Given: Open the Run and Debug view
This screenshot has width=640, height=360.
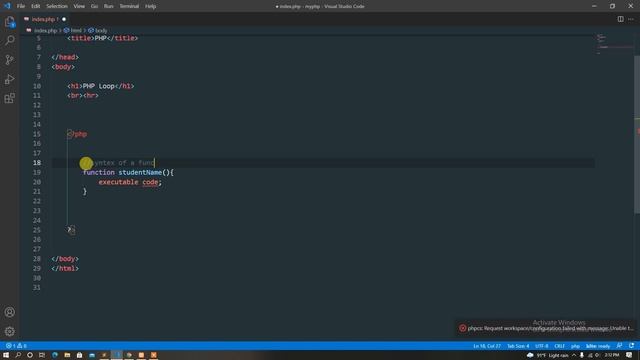Looking at the screenshot, I should coord(9,79).
